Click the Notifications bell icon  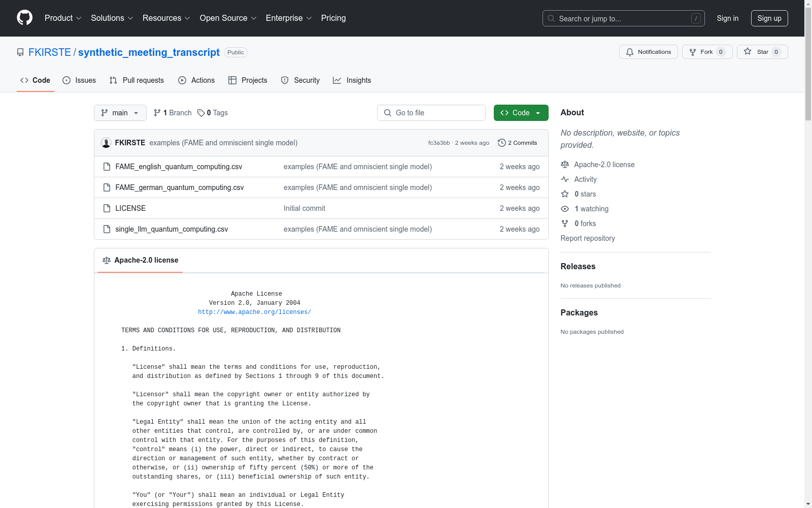[x=630, y=52]
